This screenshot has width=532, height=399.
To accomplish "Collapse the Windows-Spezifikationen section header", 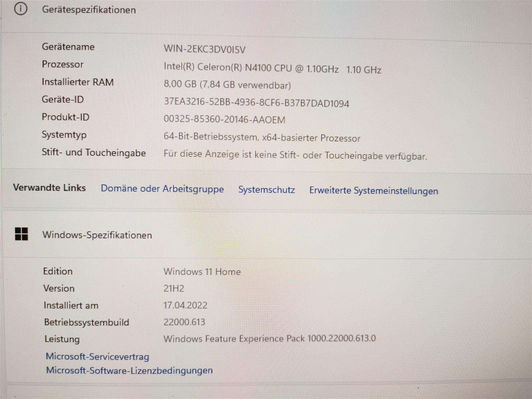I will click(x=97, y=235).
